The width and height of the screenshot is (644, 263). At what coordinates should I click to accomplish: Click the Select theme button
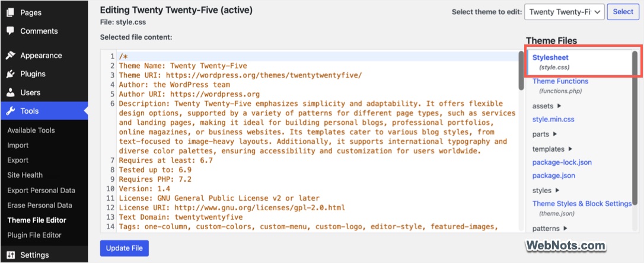tap(623, 12)
